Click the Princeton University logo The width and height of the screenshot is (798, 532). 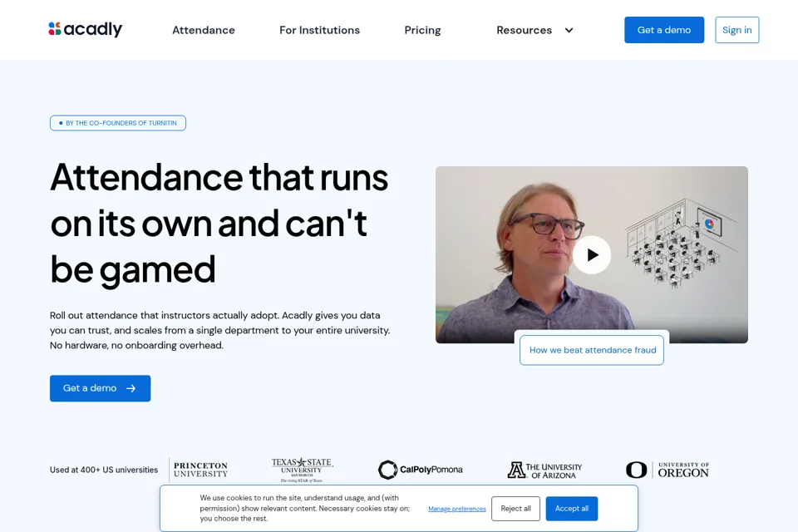click(200, 470)
